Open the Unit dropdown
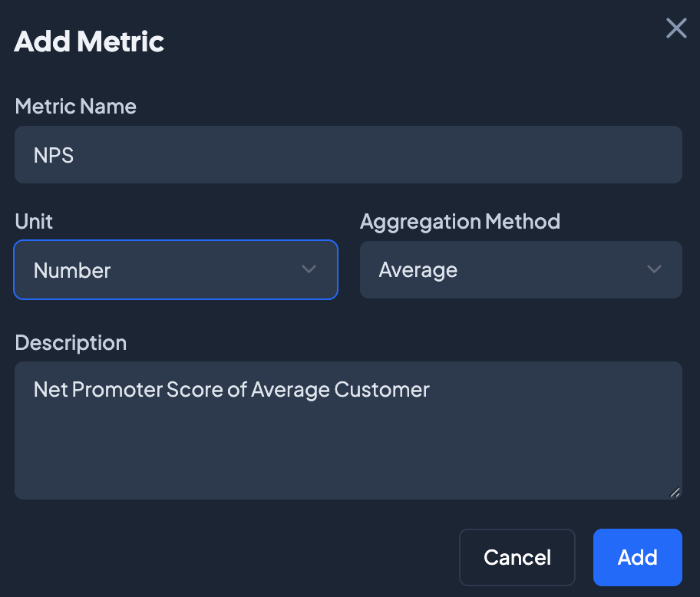 [x=175, y=269]
